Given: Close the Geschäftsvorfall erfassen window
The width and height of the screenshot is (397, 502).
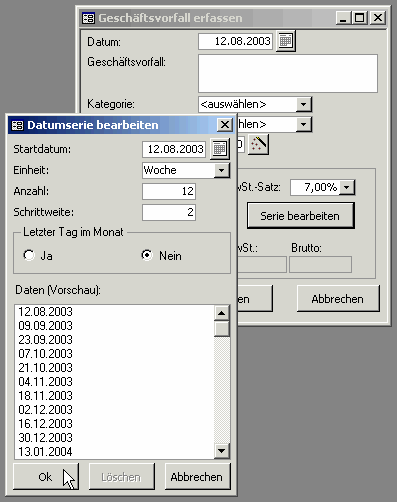Looking at the screenshot, I should point(378,18).
